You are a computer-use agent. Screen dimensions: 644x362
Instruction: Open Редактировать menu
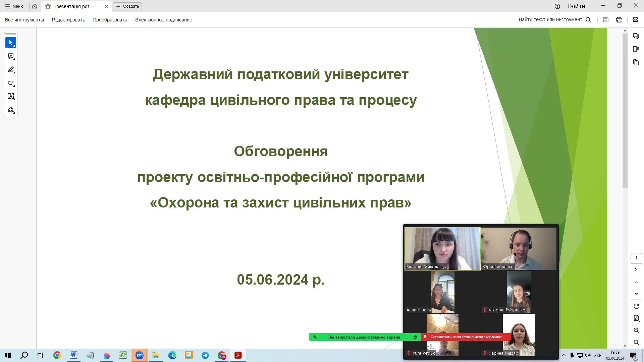[68, 20]
